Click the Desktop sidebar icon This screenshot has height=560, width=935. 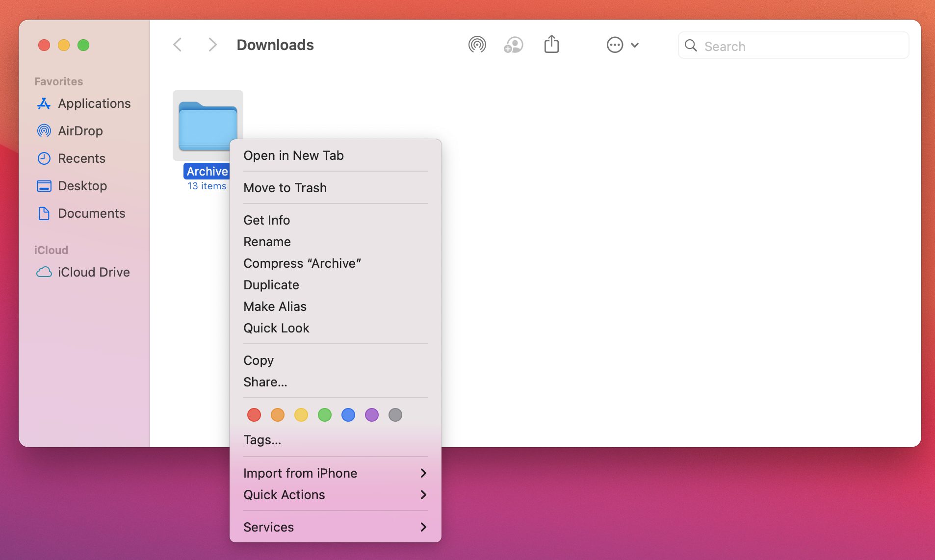[44, 185]
